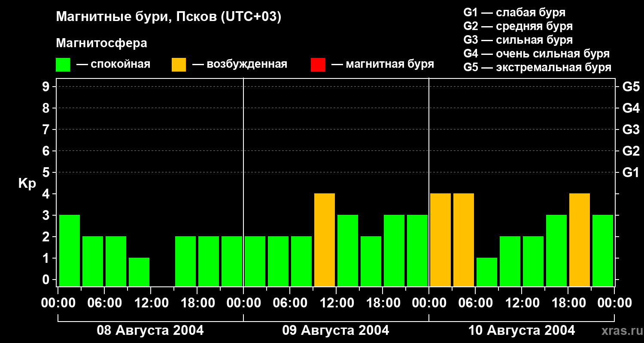Viewport: 644px width, 343px height.
Task: Click the 'Магнитосфера' heading
Action: (x=101, y=43)
